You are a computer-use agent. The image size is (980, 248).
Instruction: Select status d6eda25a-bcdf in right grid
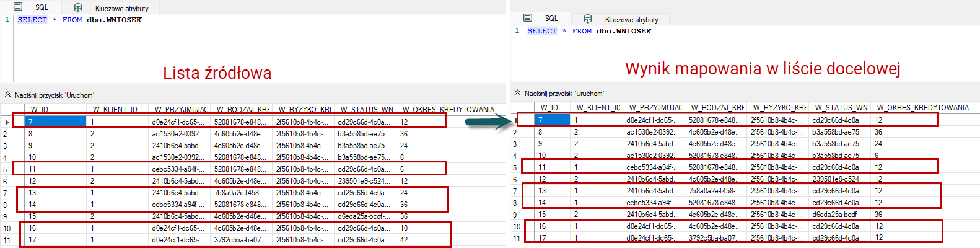coord(839,215)
